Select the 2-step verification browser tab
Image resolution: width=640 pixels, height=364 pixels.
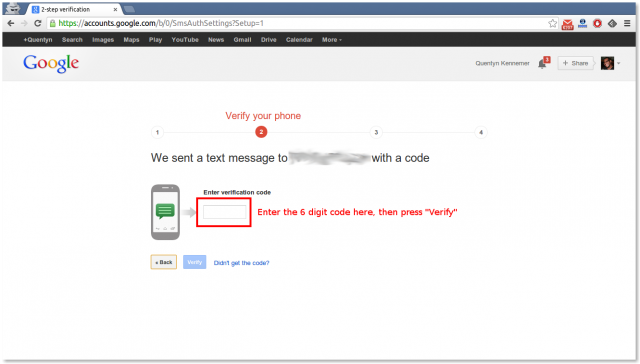tap(73, 9)
